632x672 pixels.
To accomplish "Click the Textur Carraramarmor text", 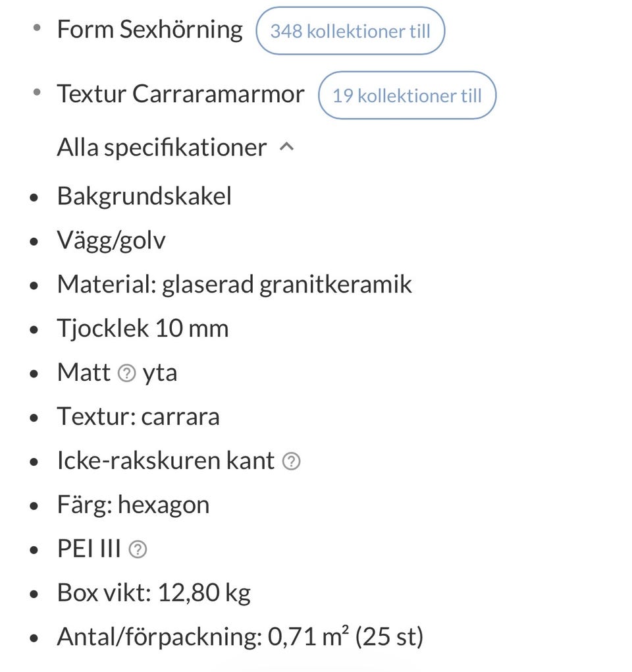I will [180, 94].
